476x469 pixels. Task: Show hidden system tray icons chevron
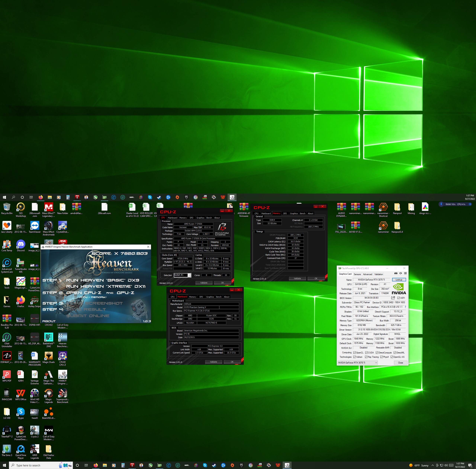[432, 465]
